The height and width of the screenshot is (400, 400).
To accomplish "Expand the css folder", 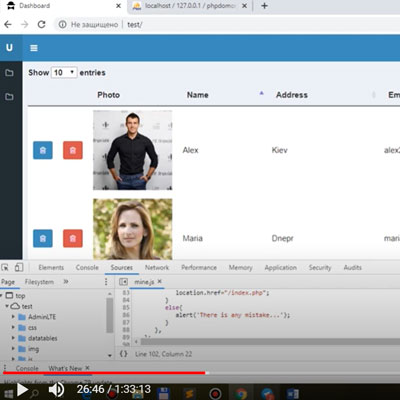I will [x=13, y=327].
